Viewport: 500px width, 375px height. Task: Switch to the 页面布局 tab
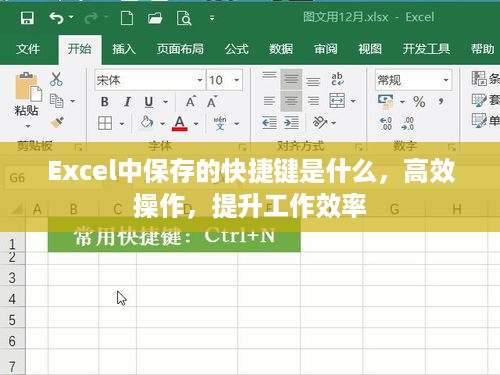click(180, 49)
